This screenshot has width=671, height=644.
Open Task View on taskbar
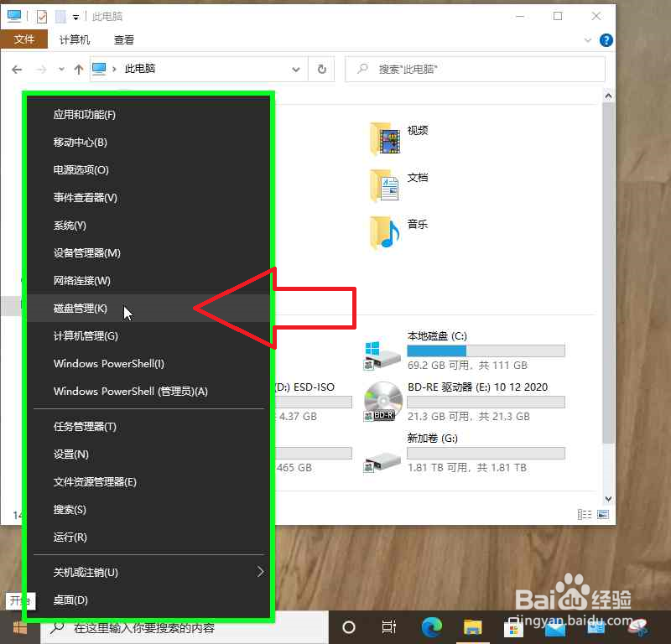389,627
